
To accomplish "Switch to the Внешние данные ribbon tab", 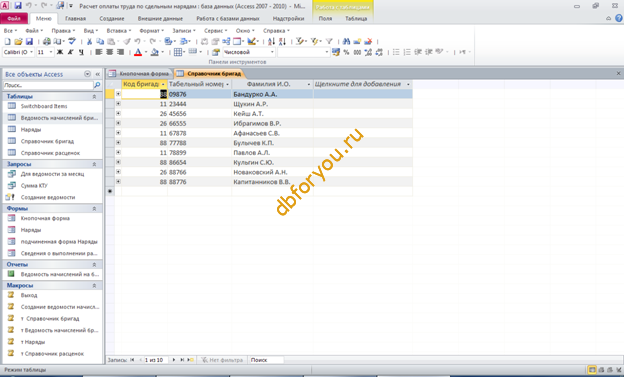I will point(160,18).
